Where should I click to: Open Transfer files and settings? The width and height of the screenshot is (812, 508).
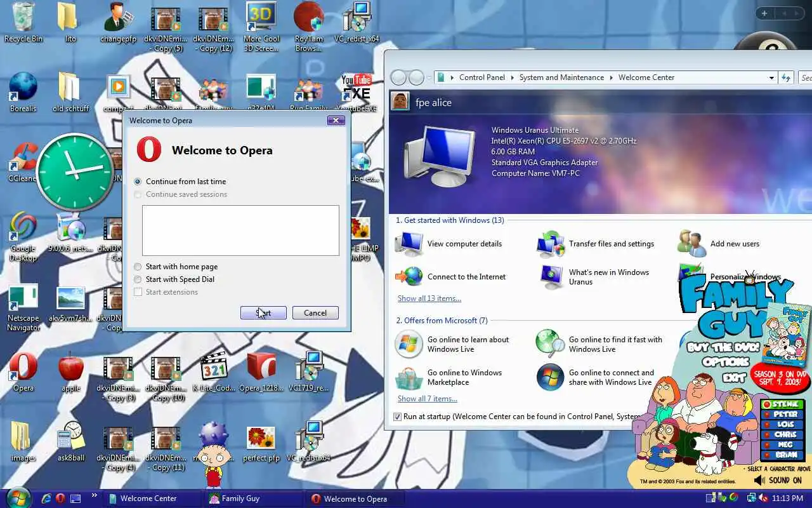tap(596, 244)
